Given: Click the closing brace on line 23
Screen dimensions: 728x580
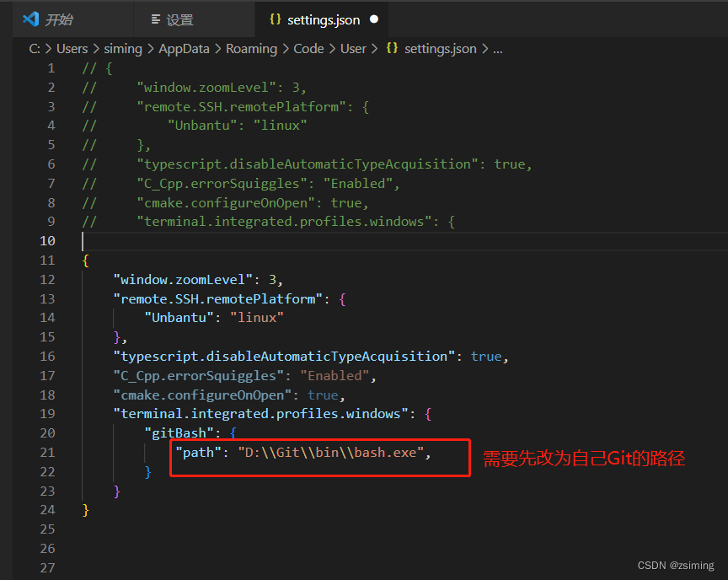Looking at the screenshot, I should (x=116, y=491).
